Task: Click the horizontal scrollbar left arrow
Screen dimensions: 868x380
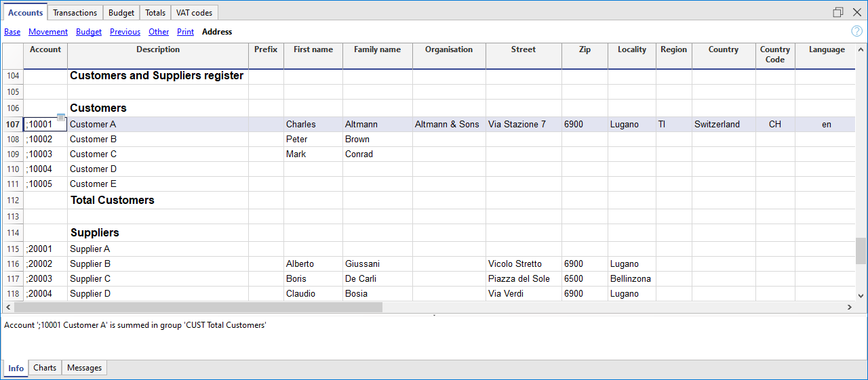Action: pyautogui.click(x=7, y=308)
